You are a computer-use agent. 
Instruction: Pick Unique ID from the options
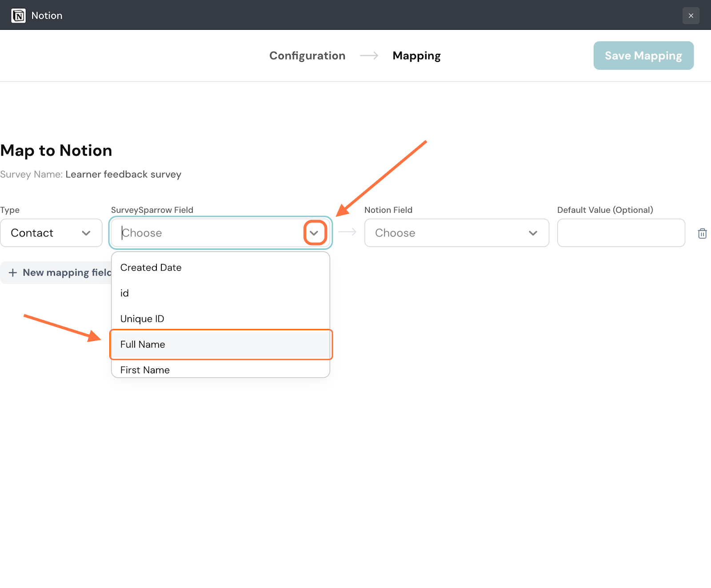click(x=142, y=319)
